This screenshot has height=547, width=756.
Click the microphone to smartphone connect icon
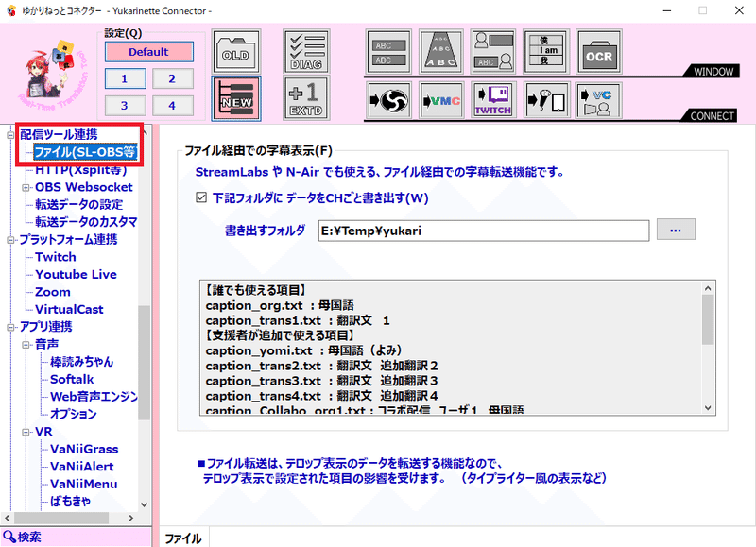pyautogui.click(x=546, y=100)
